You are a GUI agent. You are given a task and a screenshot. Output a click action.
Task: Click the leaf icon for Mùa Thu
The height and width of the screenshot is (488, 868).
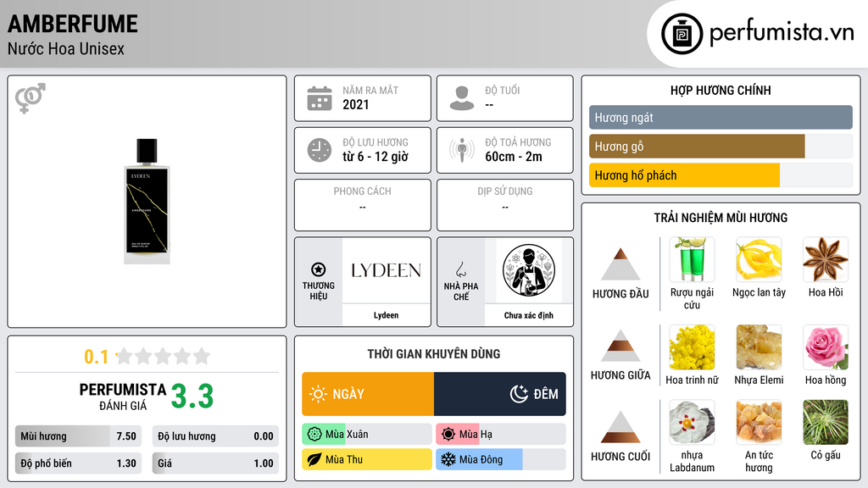point(314,460)
